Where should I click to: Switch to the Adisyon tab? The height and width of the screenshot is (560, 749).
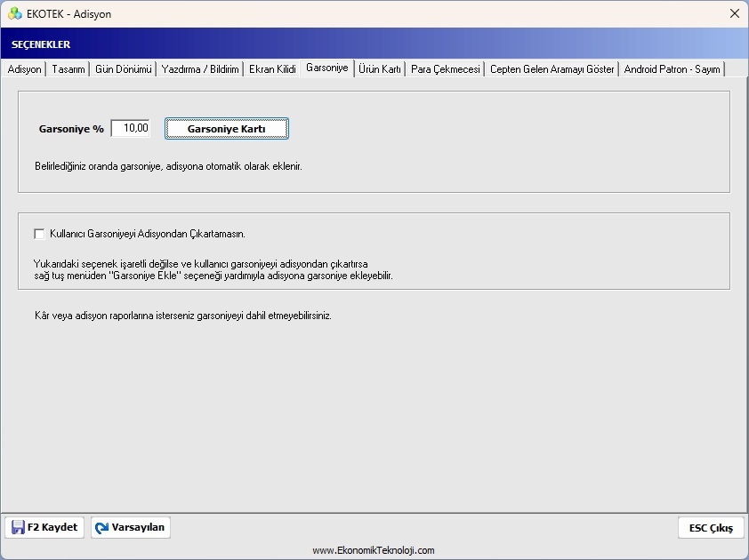(24, 69)
